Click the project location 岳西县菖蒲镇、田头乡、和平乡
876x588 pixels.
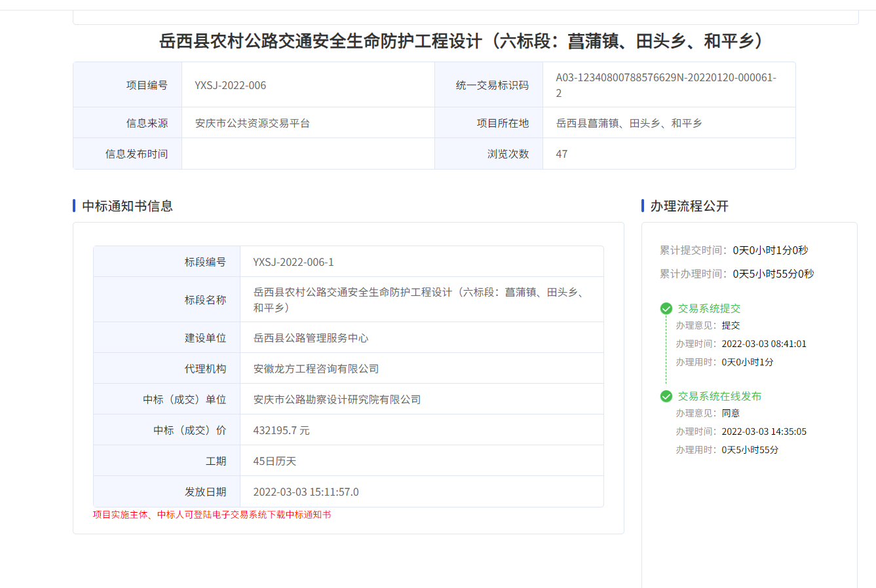(x=629, y=123)
